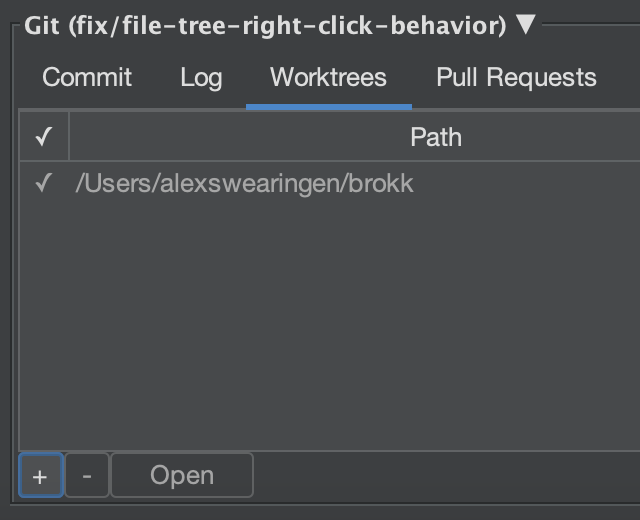Screen dimensions: 640x520
Task: Click the minus icon to remove worktree
Action: (x=87, y=476)
